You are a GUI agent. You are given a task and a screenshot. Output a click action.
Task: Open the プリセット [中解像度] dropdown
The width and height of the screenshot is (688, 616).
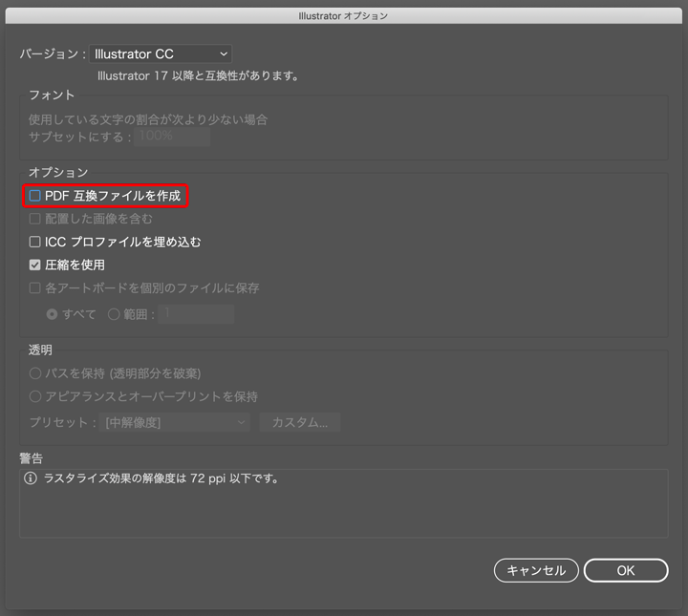174,423
